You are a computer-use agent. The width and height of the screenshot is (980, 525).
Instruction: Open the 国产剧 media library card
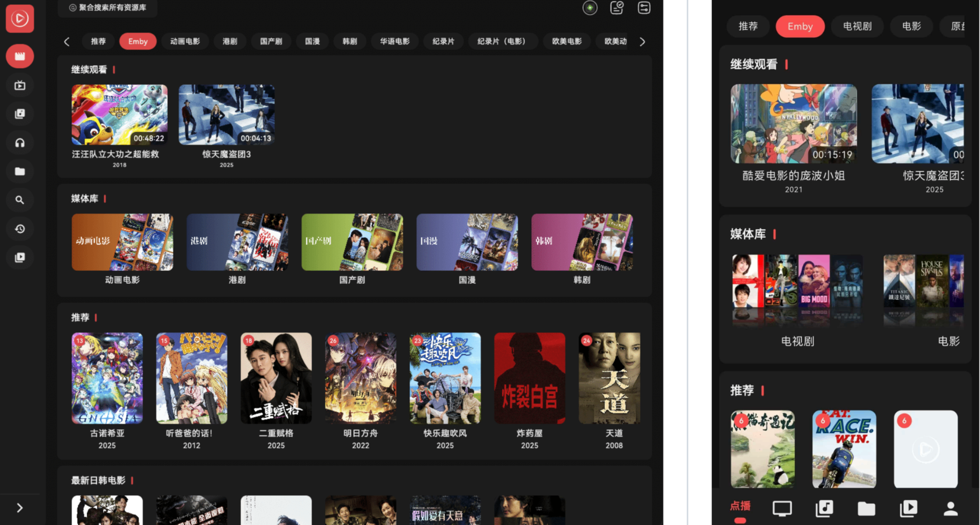click(x=352, y=243)
